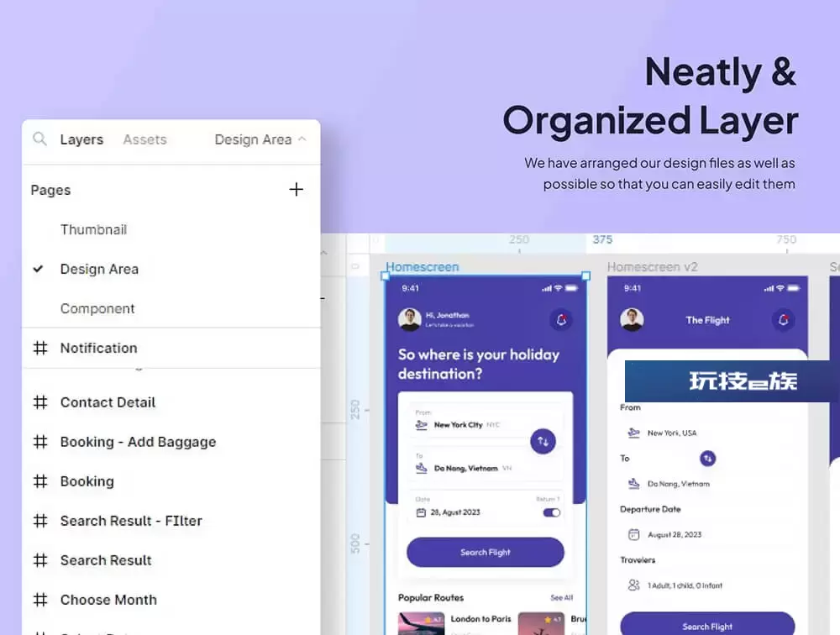Click the frame icon of the plain Search Result layer

tap(40, 560)
